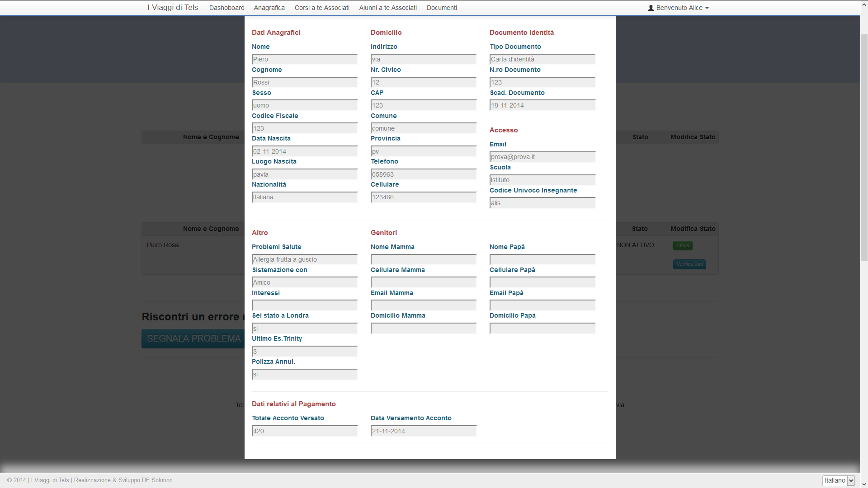Click the Dati Anagrafici section heading

[x=276, y=33]
